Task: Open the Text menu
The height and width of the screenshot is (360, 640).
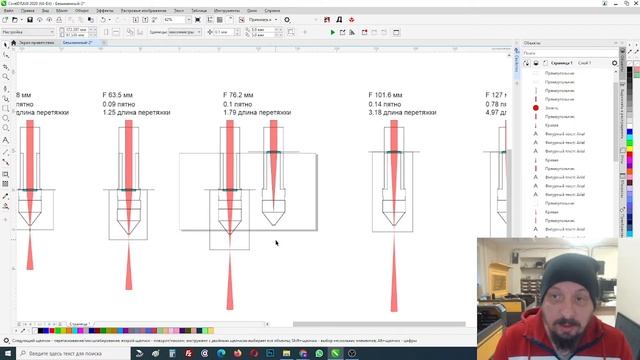Action: point(179,11)
